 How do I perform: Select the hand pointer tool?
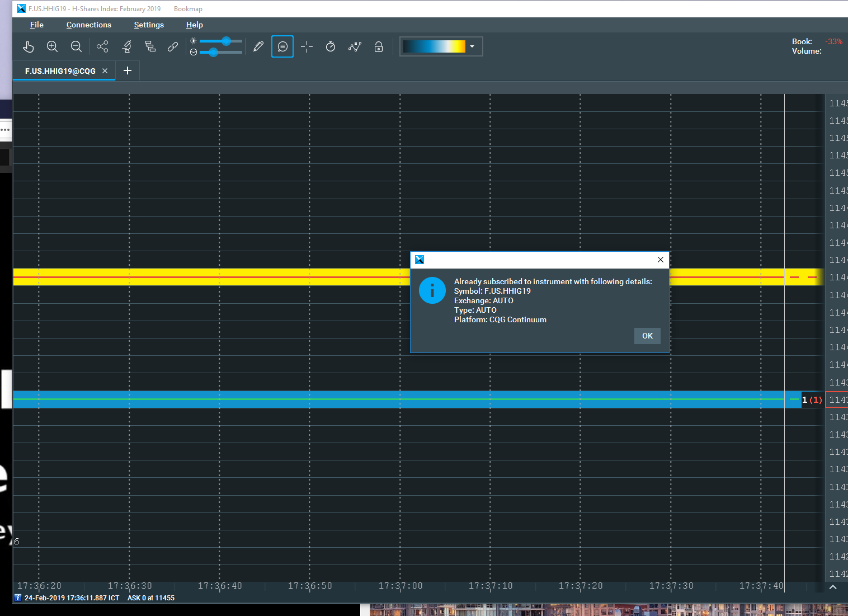click(29, 46)
